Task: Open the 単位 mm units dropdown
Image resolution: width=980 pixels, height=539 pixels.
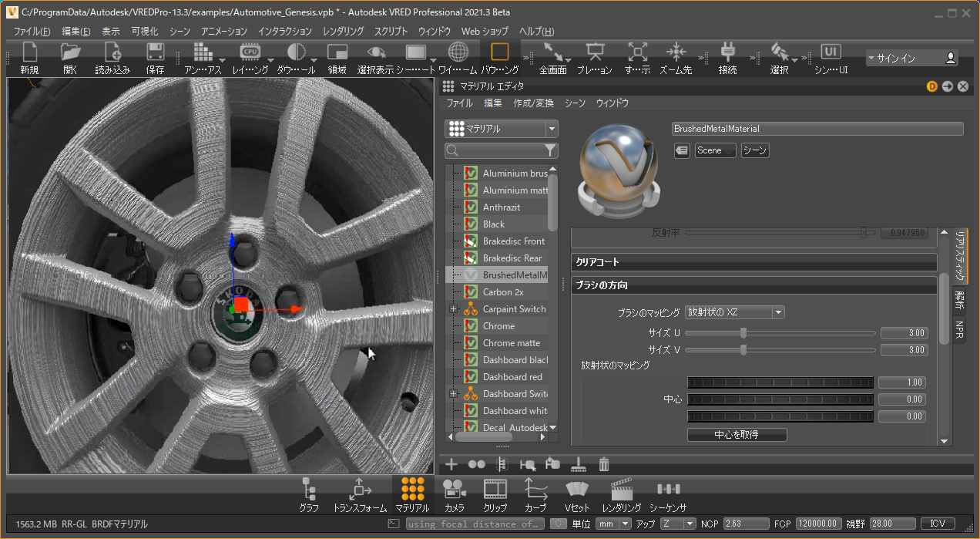Action: (x=612, y=524)
